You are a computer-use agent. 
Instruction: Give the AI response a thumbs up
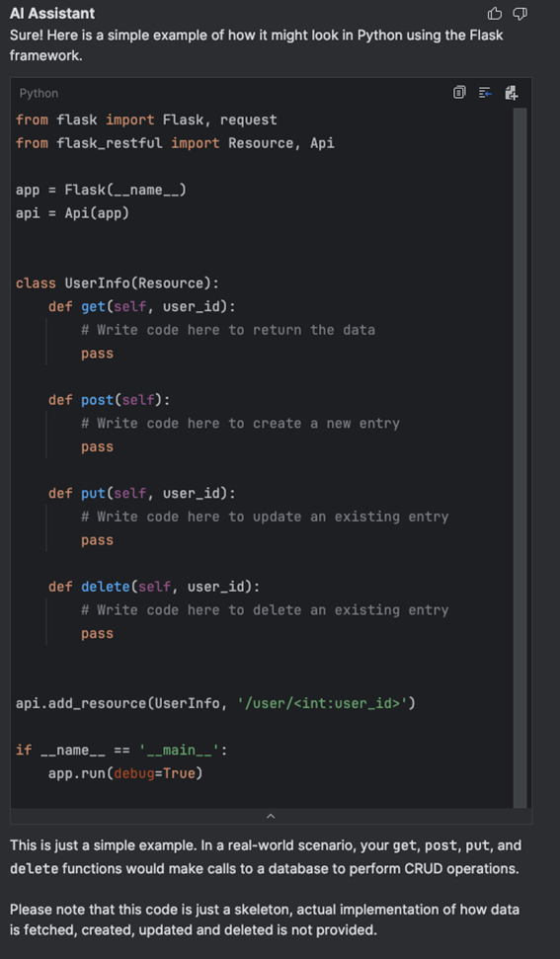coord(494,14)
